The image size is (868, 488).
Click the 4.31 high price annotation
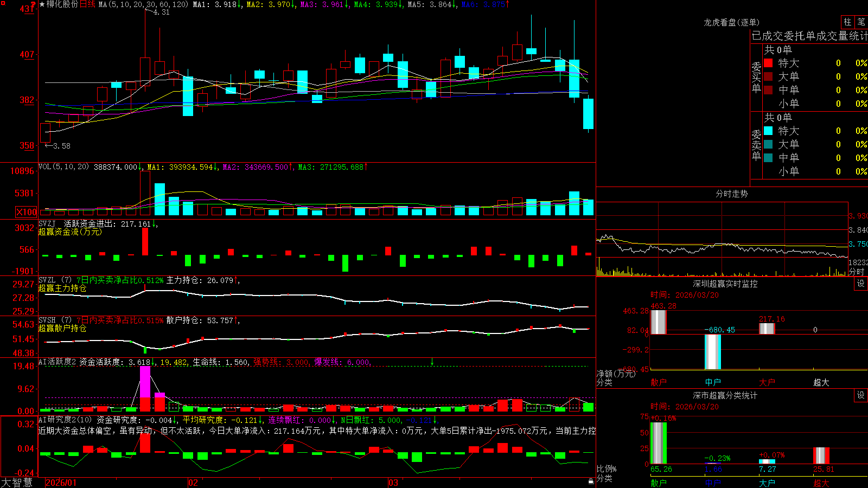point(162,12)
